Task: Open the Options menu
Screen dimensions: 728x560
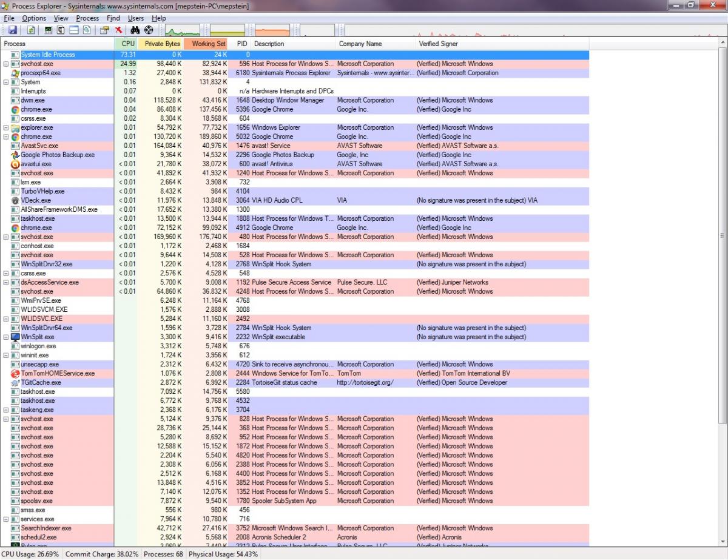Action: click(34, 18)
